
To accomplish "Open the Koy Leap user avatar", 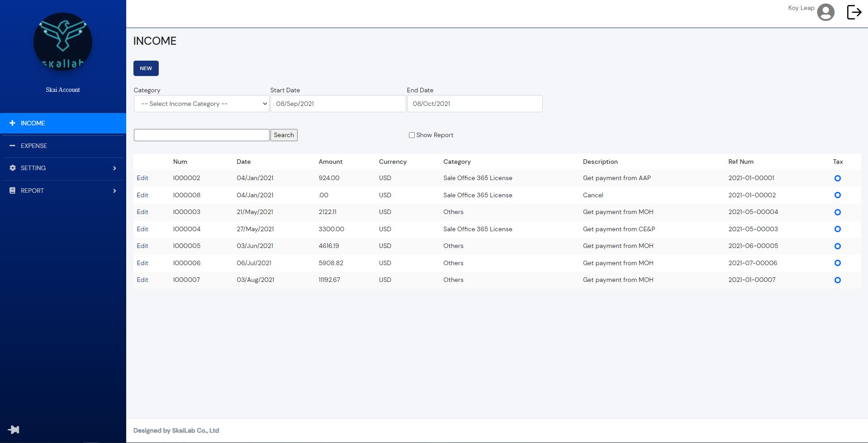I will (x=825, y=12).
